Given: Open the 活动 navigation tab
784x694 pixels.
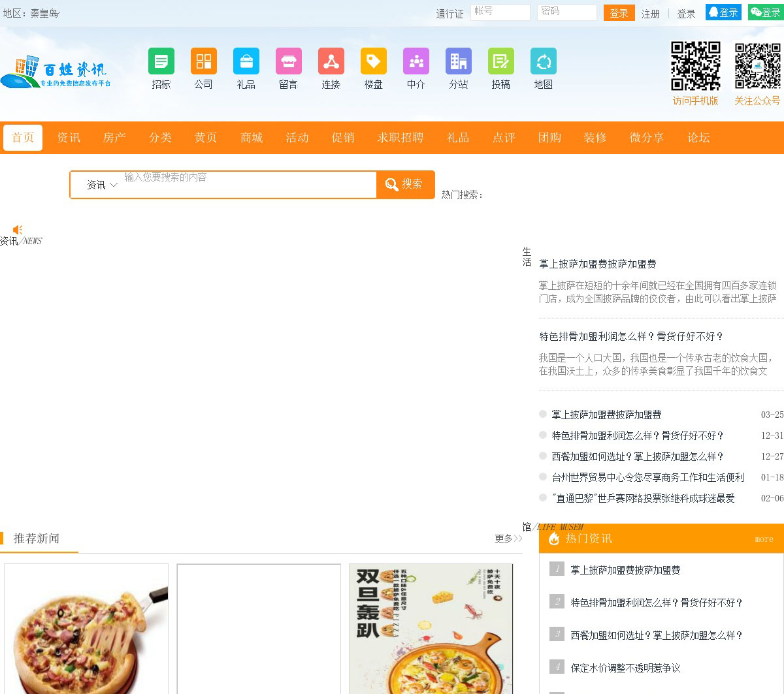Looking at the screenshot, I should click(297, 138).
